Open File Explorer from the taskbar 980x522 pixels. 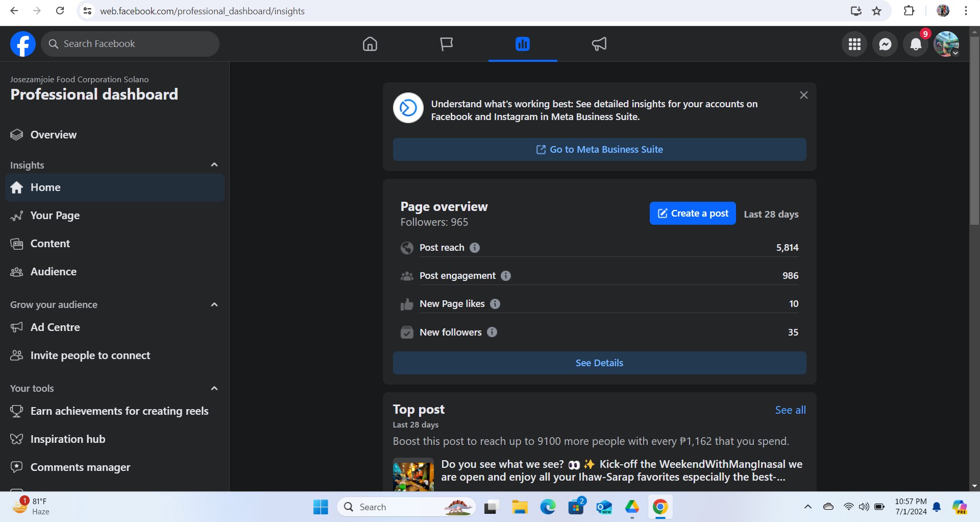[x=520, y=507]
